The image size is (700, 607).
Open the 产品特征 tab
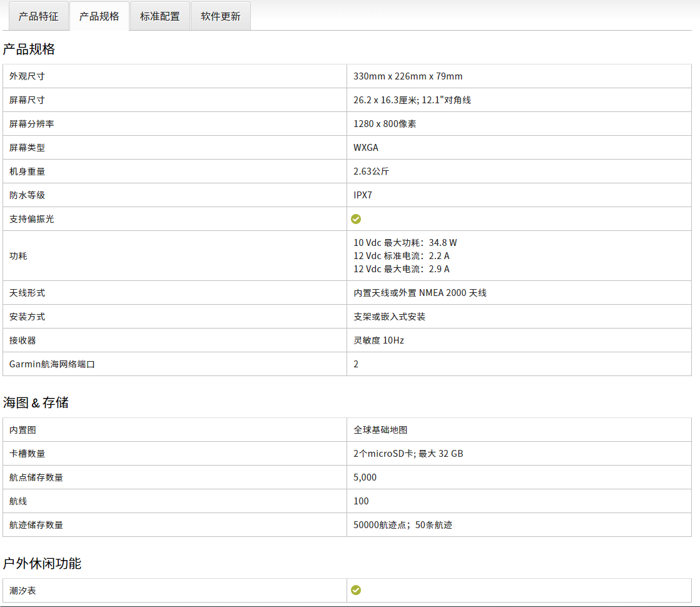pyautogui.click(x=38, y=16)
